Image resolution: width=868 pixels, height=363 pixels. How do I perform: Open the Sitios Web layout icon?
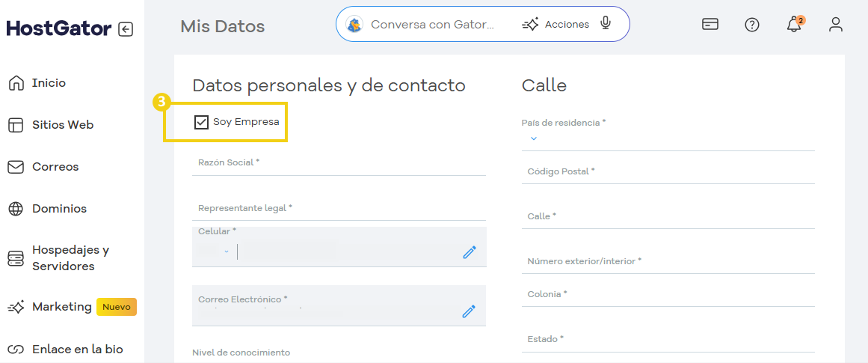click(x=16, y=125)
